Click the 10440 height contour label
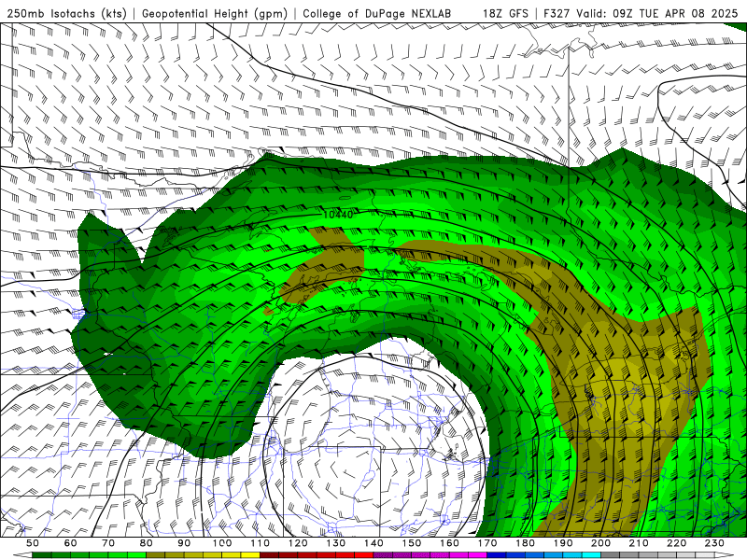Screen dimensions: 747x560 [338, 215]
